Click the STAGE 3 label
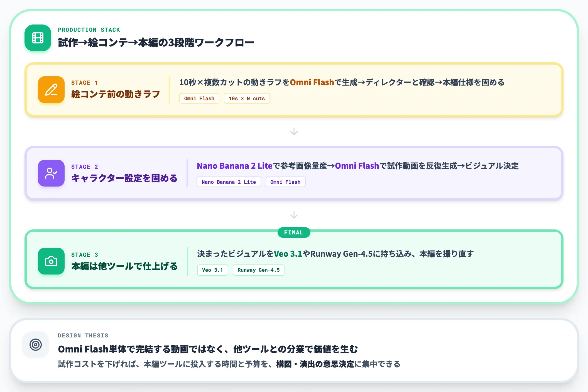Image resolution: width=588 pixels, height=392 pixels. (85, 255)
